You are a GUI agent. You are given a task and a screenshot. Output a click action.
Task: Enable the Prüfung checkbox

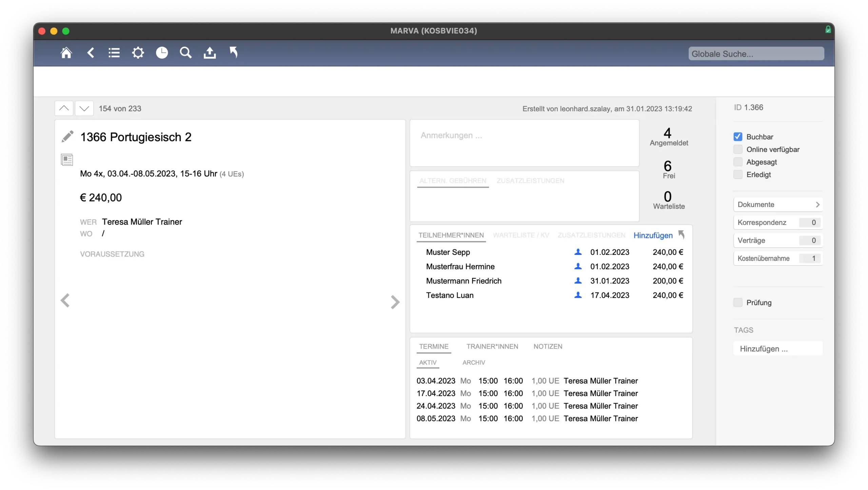pos(738,302)
